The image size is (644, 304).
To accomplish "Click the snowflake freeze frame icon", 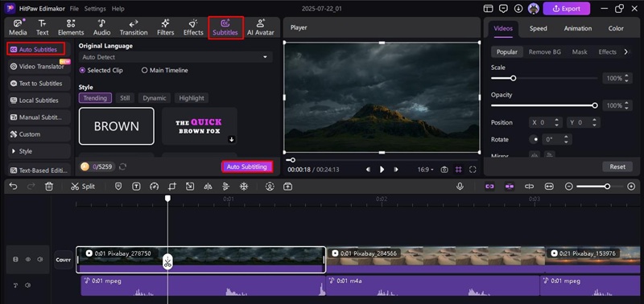I will [244, 187].
